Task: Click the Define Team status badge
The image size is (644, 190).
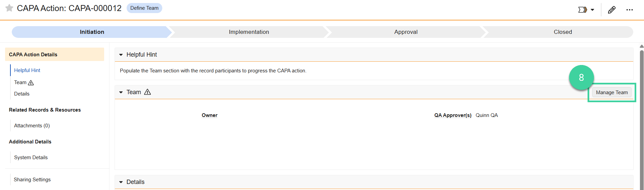Action: click(x=144, y=8)
